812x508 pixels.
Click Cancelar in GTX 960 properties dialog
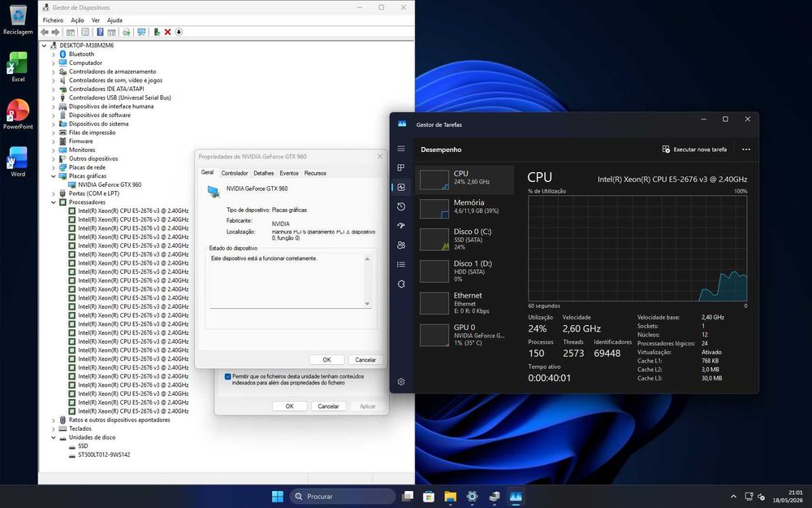[x=365, y=360]
